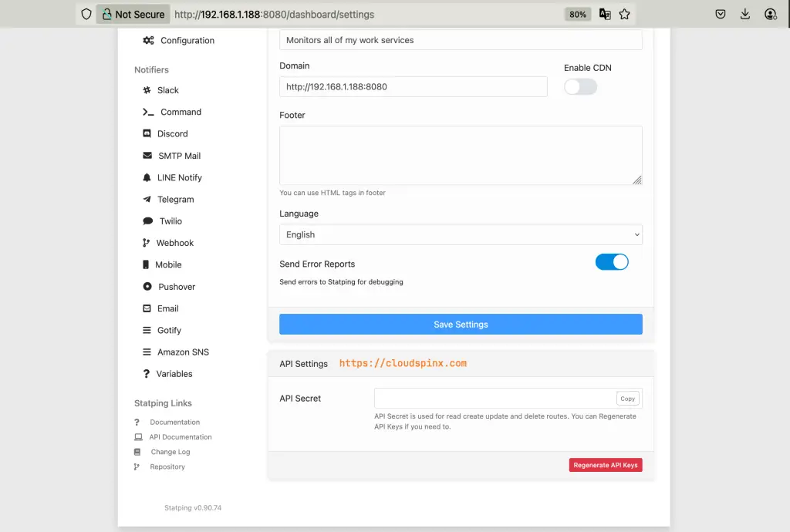The height and width of the screenshot is (532, 790).
Task: Open the browser download menu
Action: coord(744,14)
